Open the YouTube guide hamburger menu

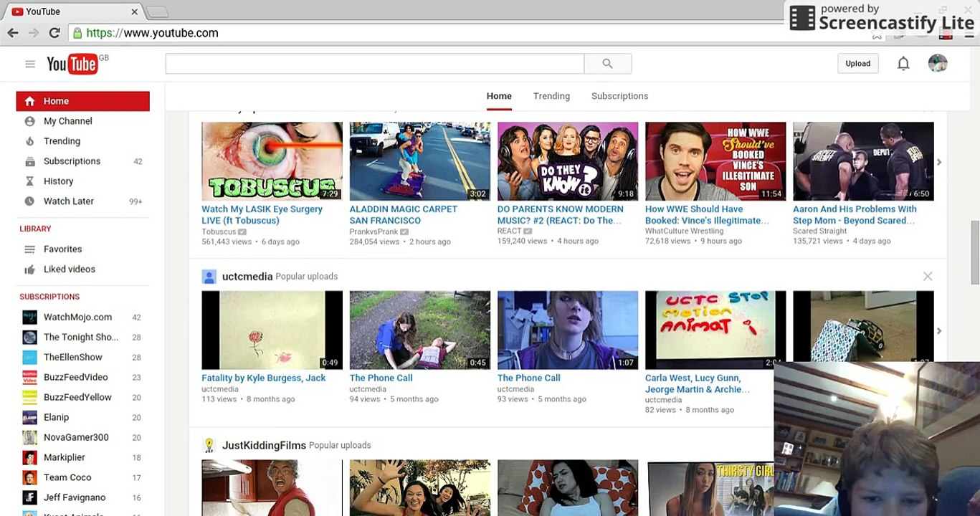(30, 64)
